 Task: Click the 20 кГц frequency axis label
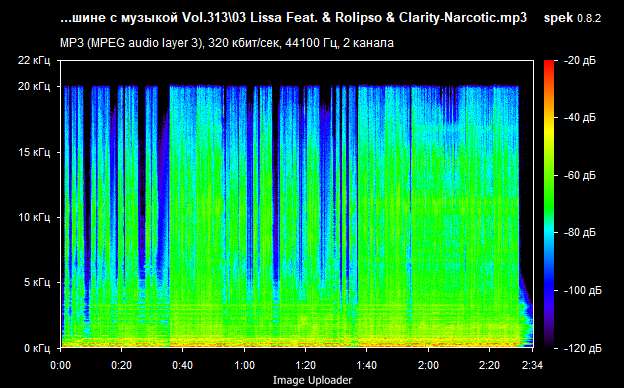[x=34, y=86]
